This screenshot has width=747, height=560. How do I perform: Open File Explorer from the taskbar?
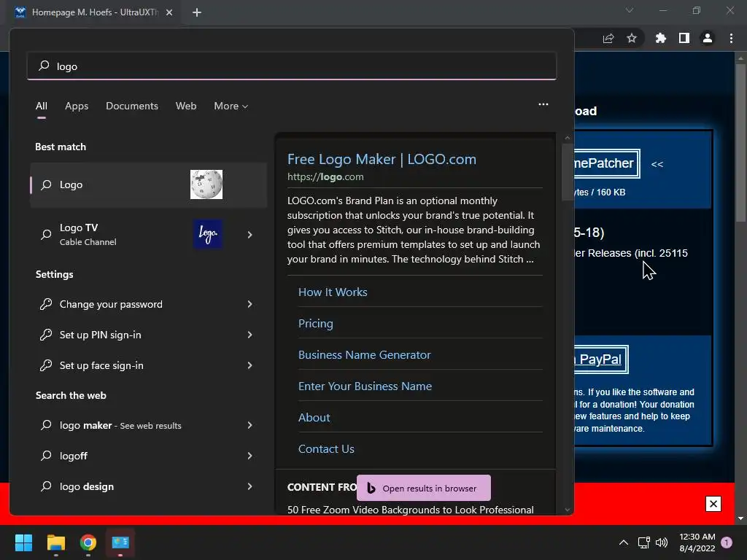pyautogui.click(x=55, y=542)
